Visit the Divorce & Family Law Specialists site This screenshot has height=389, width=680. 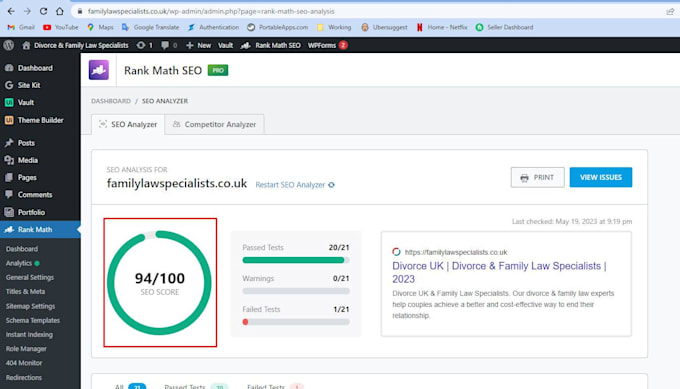75,45
